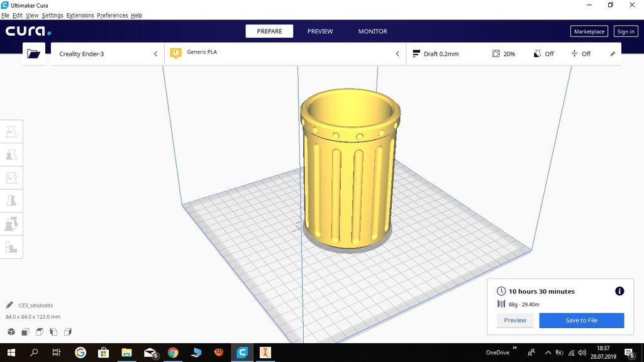Select the Support Blocker tool
644x362 pixels.
pyautogui.click(x=11, y=247)
